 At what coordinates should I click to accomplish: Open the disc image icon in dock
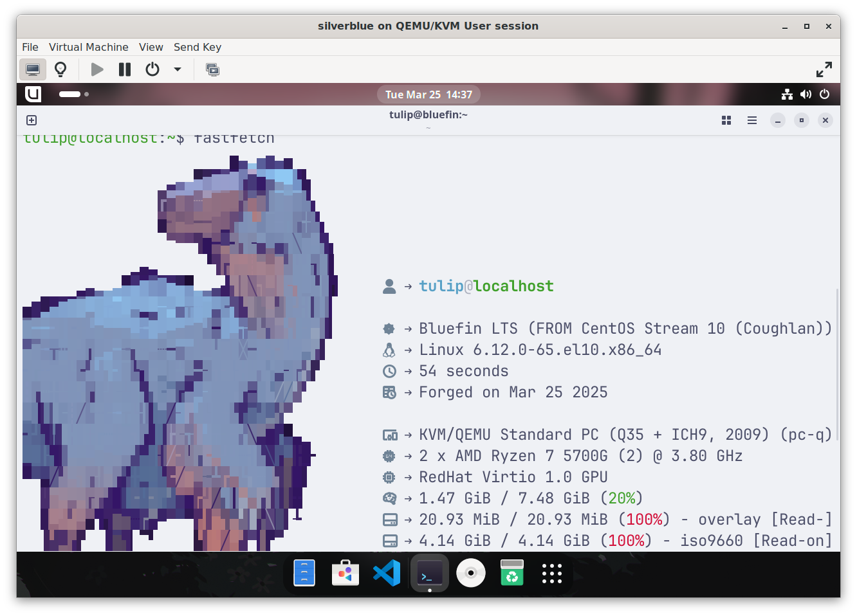click(x=471, y=573)
